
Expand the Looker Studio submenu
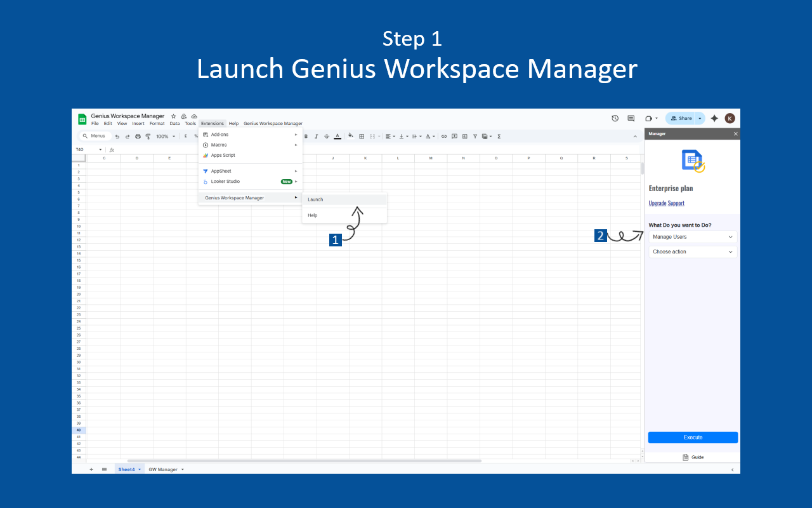(251, 182)
